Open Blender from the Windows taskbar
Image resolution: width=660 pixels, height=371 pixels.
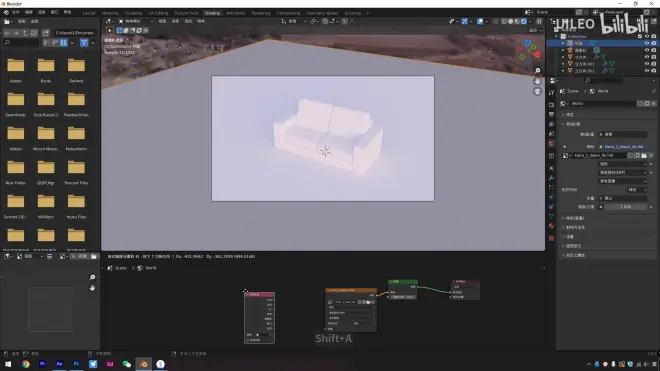(x=144, y=364)
